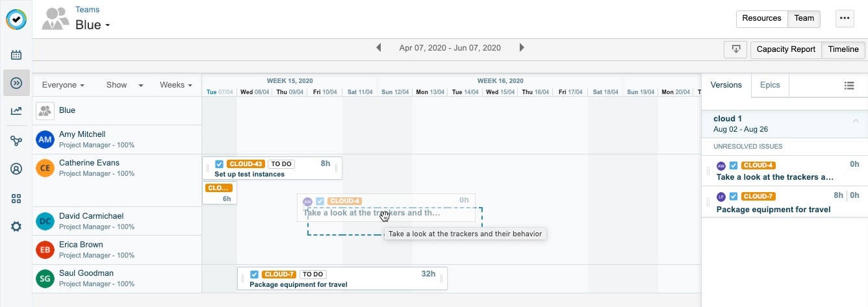This screenshot has width=868, height=307.
Task: Click the WEEK 16, 2020 header
Action: tap(500, 80)
